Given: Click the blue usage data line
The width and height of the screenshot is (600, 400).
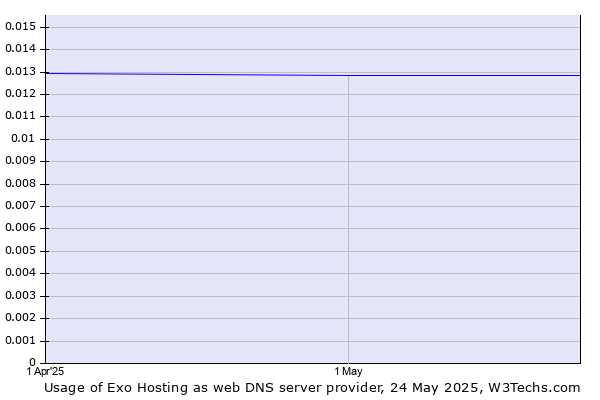Looking at the screenshot, I should click(312, 75).
